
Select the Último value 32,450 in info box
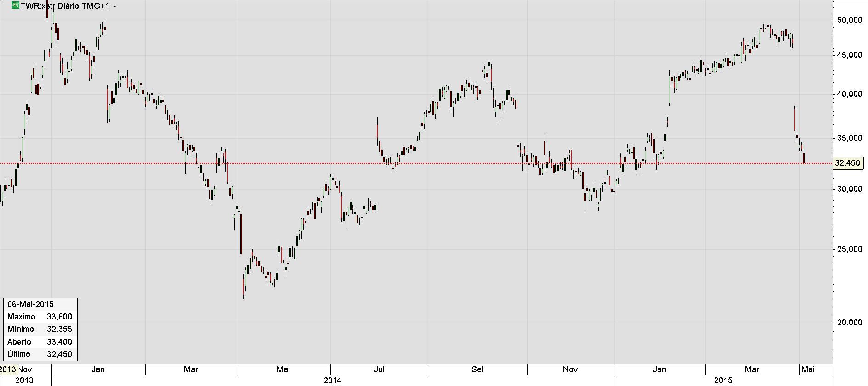point(59,354)
